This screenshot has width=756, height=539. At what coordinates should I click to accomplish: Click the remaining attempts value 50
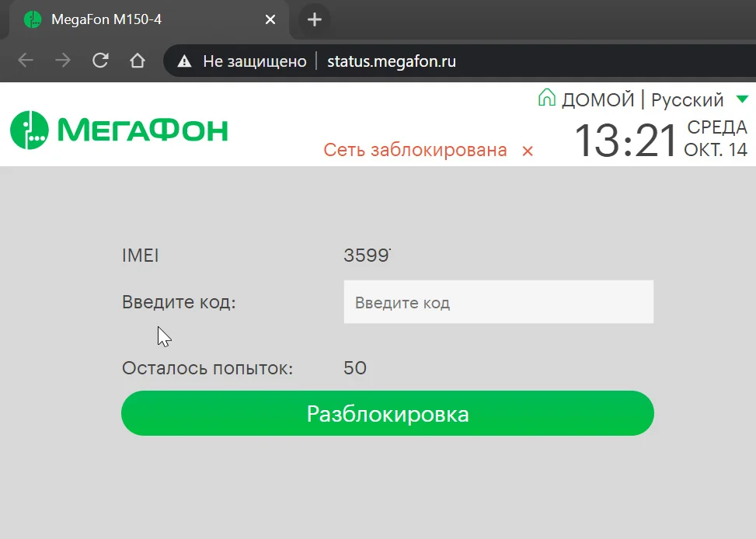point(355,368)
